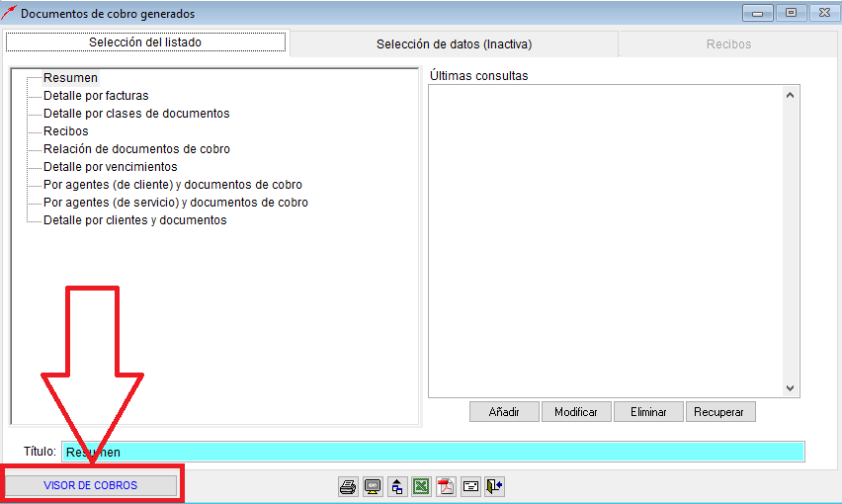Click the Añadir button
This screenshot has height=504, width=842.
point(504,412)
